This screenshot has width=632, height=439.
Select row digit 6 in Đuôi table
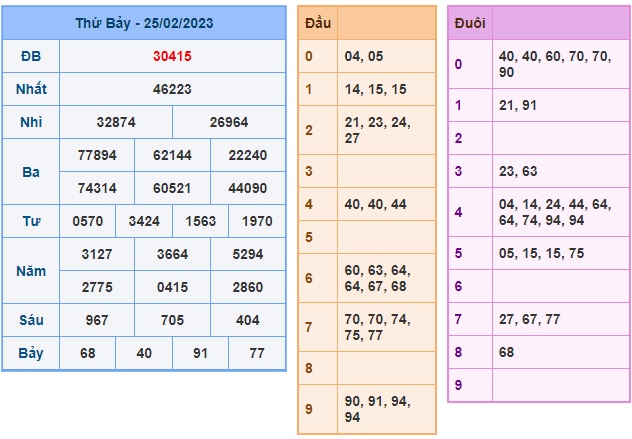click(x=459, y=286)
